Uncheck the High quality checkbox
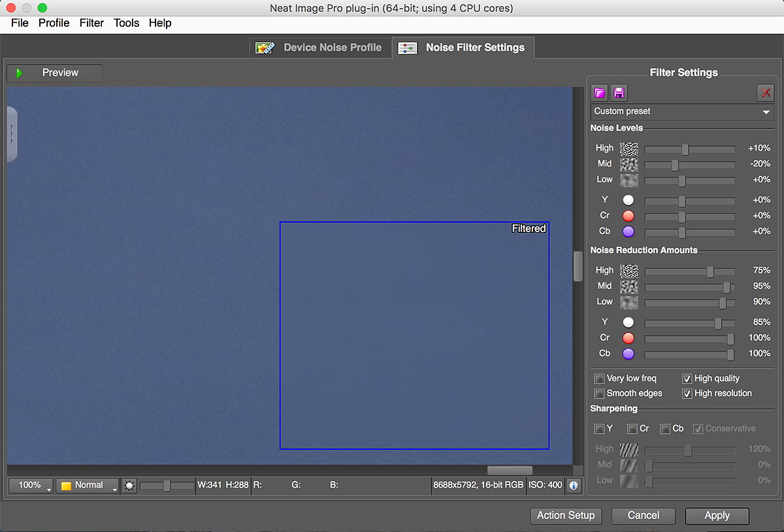 pyautogui.click(x=687, y=379)
